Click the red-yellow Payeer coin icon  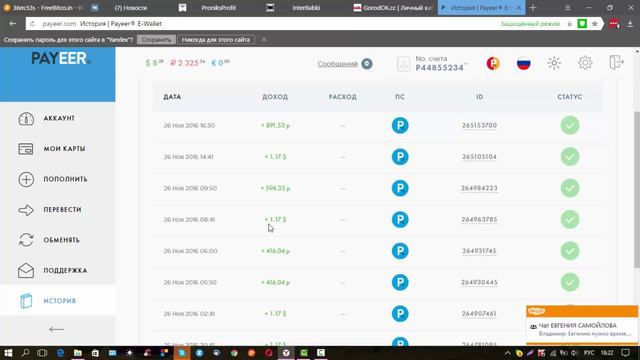(x=493, y=64)
